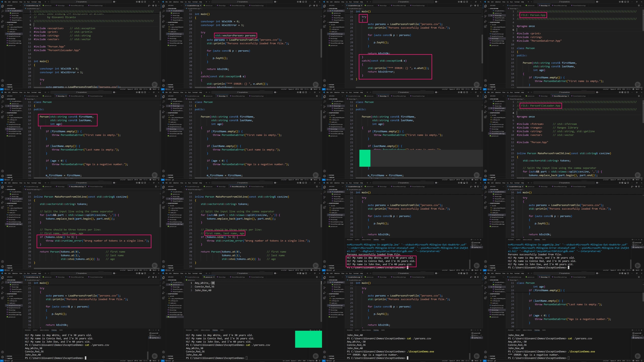Open Copilot dropdown chevron in #include <exception> window
This screenshot has width=644, height=362.
pyautogui.click(x=116, y=2)
